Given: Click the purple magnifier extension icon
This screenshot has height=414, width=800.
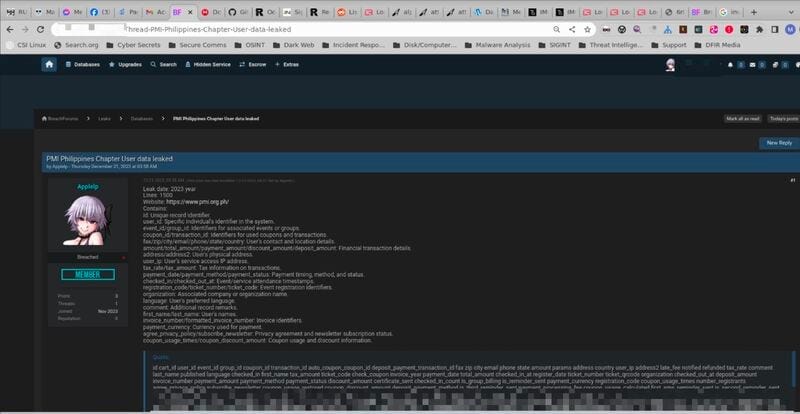Looking at the screenshot, I should 637,30.
